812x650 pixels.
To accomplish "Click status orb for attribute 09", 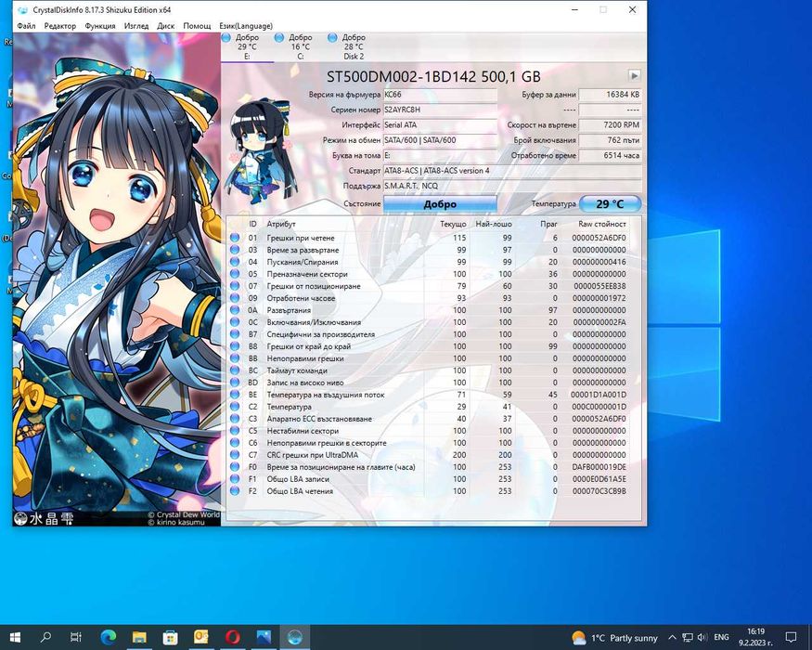I will click(x=235, y=298).
